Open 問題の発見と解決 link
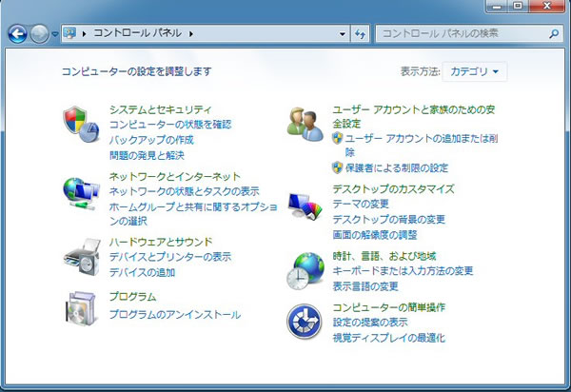Screen dimensions: 571x392 pos(147,155)
